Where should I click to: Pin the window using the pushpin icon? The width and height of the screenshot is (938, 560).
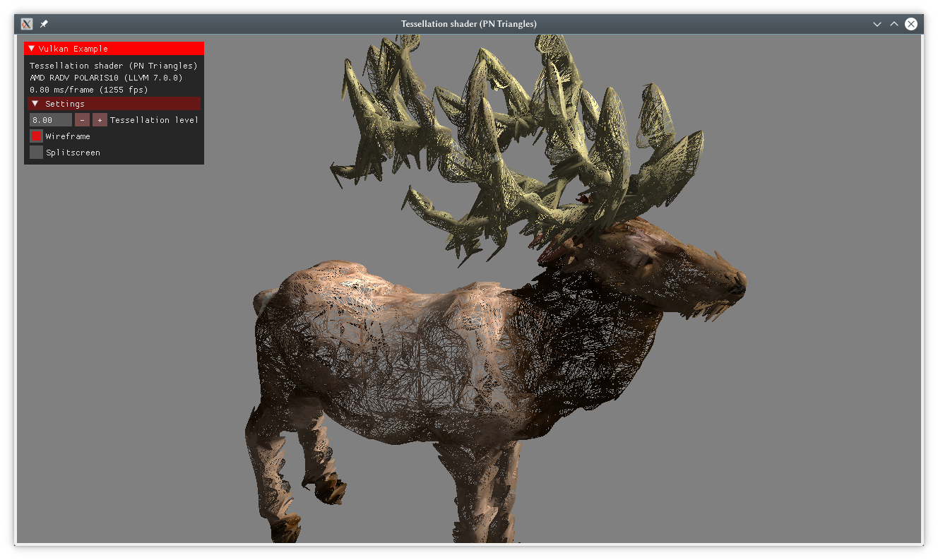pyautogui.click(x=44, y=24)
